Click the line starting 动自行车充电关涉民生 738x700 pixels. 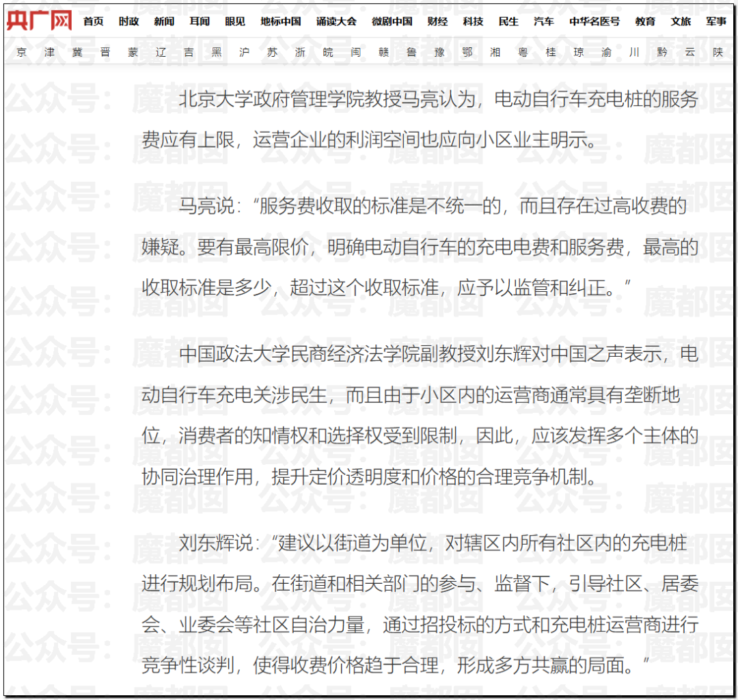tap(411, 395)
